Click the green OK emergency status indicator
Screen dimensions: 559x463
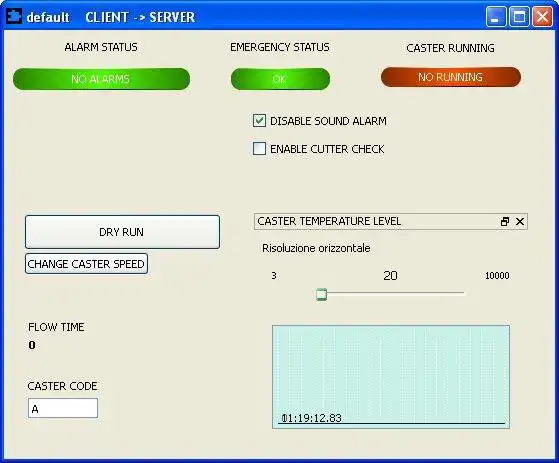[x=280, y=79]
